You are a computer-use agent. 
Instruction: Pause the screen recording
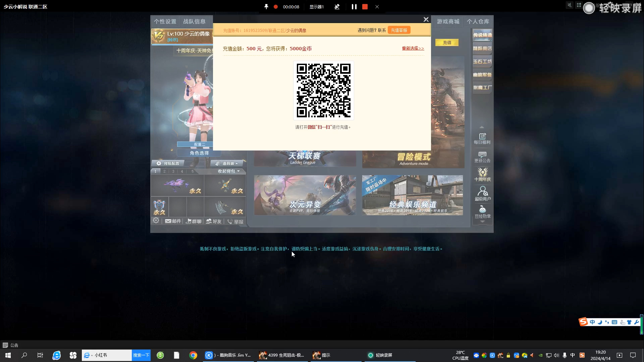tap(354, 7)
